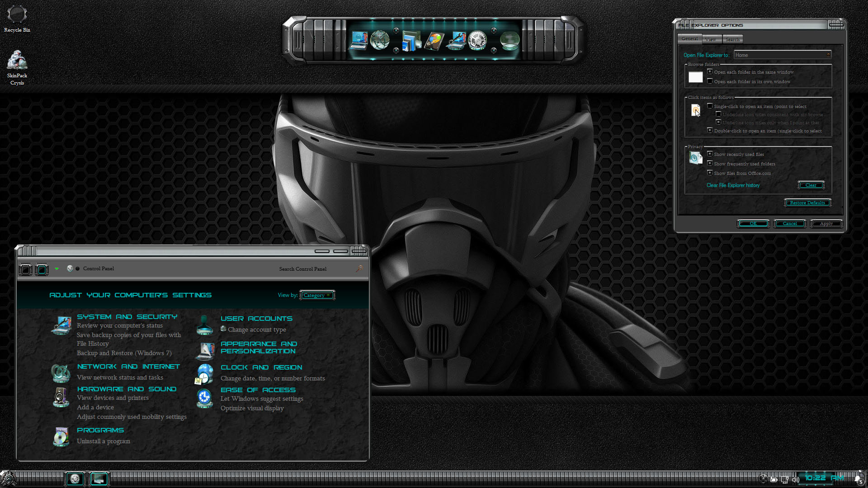
Task: Open the View by Category dropdown
Action: (317, 295)
